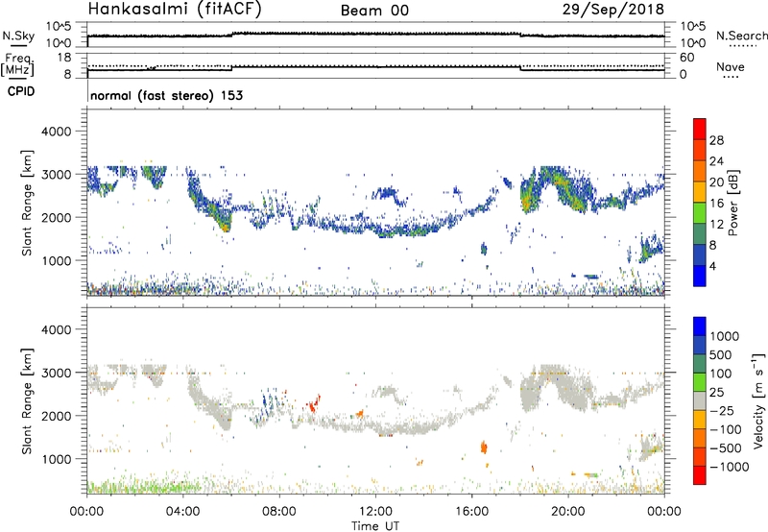Screen dimensions: 768x532
Task: Click the "−500" label on the Velocity color bar
Action: (x=726, y=448)
